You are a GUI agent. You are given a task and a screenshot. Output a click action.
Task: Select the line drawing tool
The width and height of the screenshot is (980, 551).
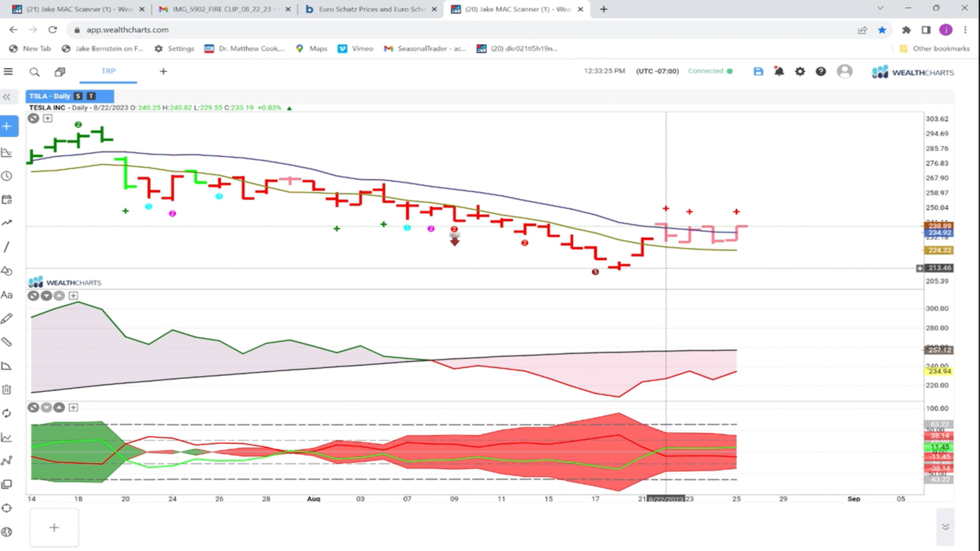7,247
